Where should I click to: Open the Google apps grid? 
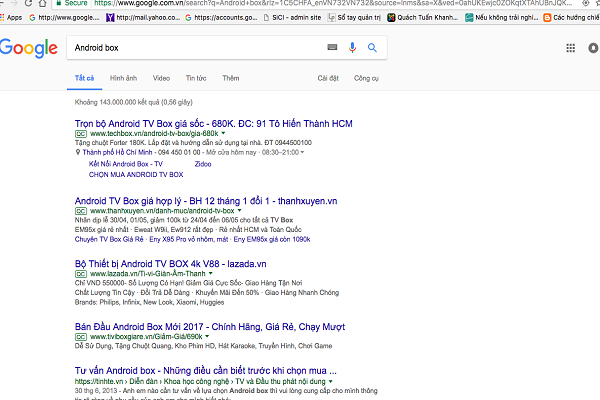tap(570, 47)
